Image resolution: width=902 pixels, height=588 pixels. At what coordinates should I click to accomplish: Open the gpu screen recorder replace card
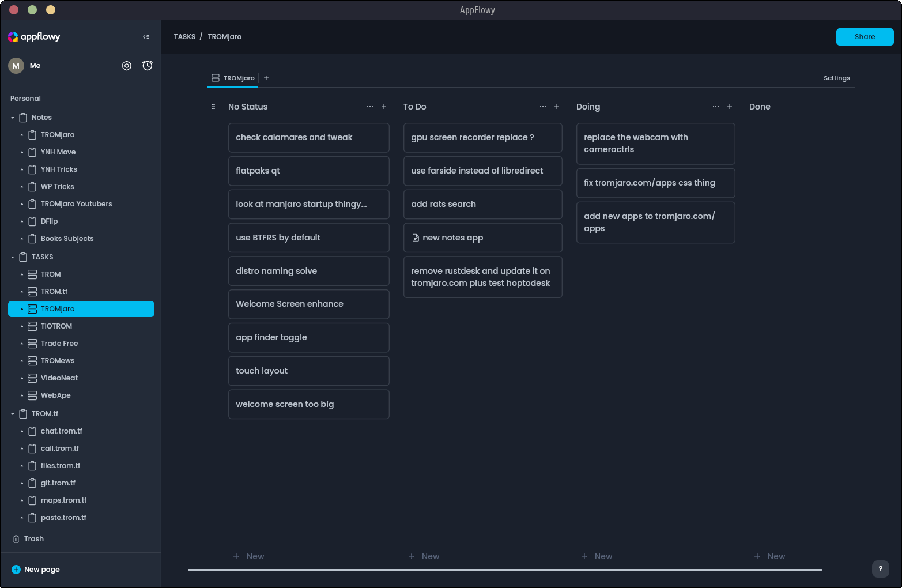point(483,137)
